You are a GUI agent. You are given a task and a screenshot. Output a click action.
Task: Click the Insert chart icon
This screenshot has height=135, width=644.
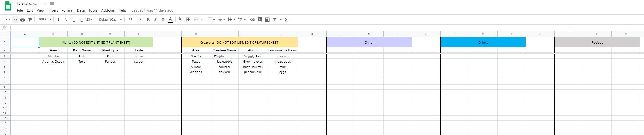coord(267,20)
